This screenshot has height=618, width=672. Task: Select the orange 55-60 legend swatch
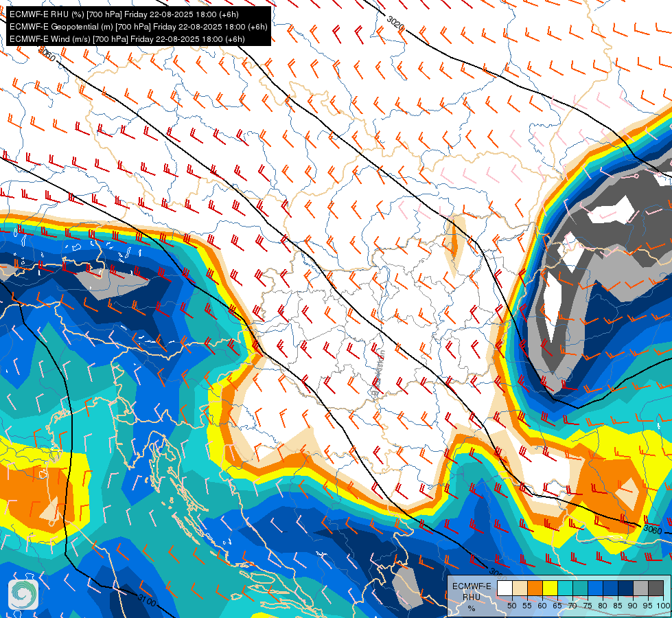pos(535,588)
